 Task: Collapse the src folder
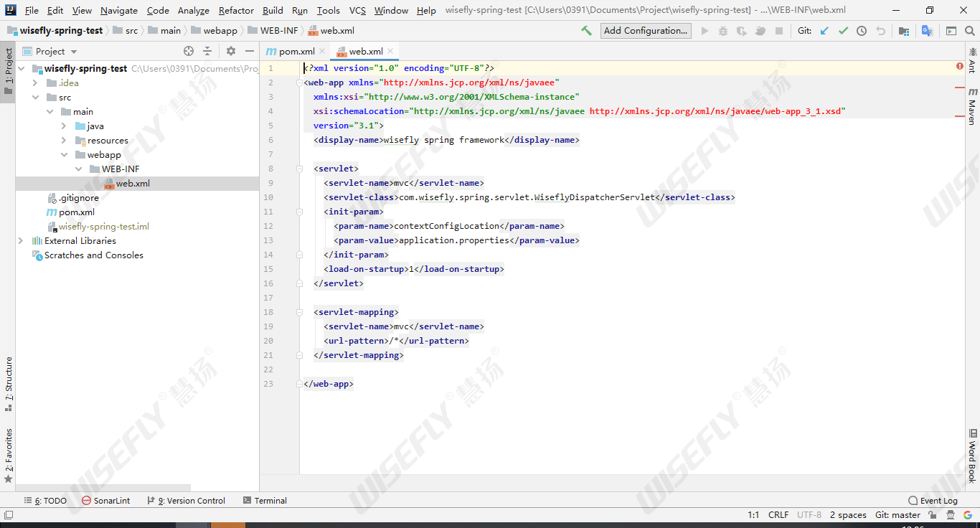(35, 98)
